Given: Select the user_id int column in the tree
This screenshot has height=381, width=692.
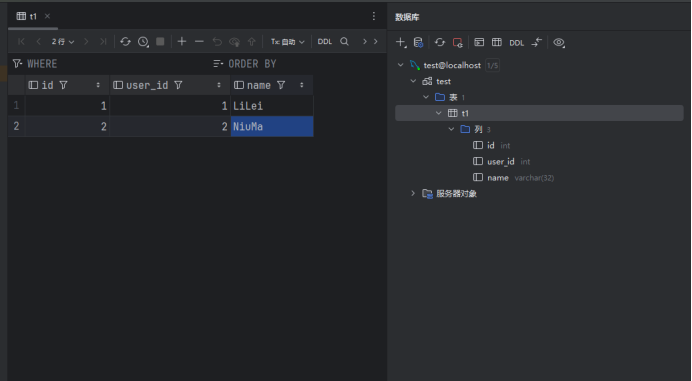Looking at the screenshot, I should click(501, 162).
